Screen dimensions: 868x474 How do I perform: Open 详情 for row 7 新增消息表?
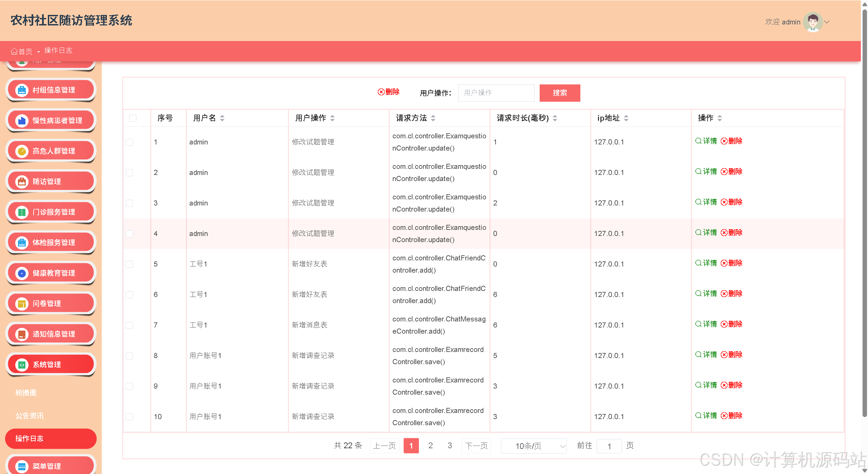[x=706, y=324]
